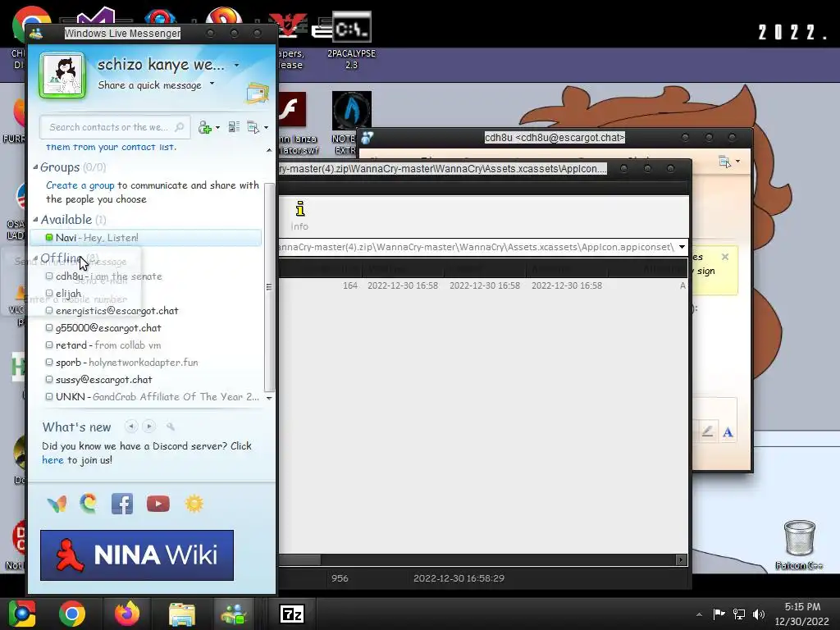Open Chrome from the taskbar

pos(72,614)
